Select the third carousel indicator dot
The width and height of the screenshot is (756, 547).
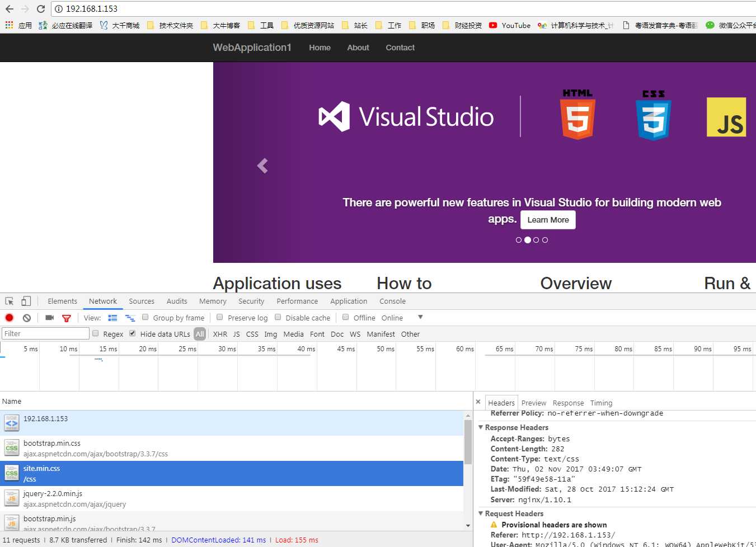[x=536, y=240]
